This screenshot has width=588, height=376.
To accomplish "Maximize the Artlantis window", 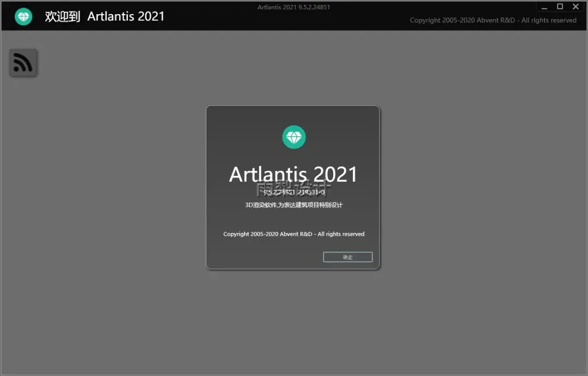I will coord(560,7).
